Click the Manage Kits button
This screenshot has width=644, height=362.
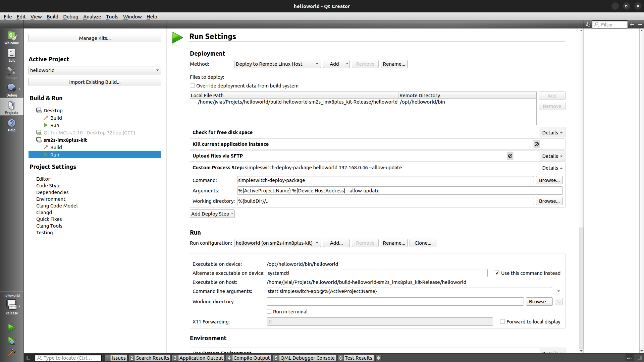pos(95,38)
